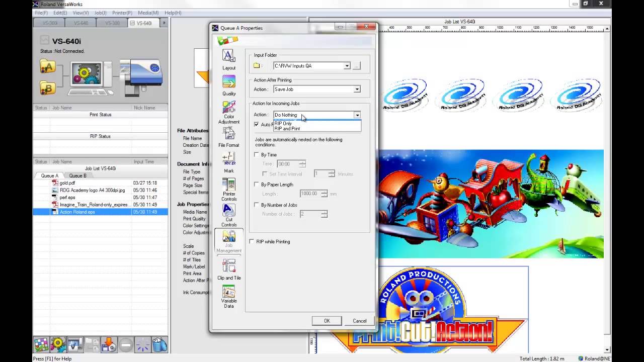The image size is (644, 362).
Task: Open the Media(M) menu
Action: tap(148, 13)
